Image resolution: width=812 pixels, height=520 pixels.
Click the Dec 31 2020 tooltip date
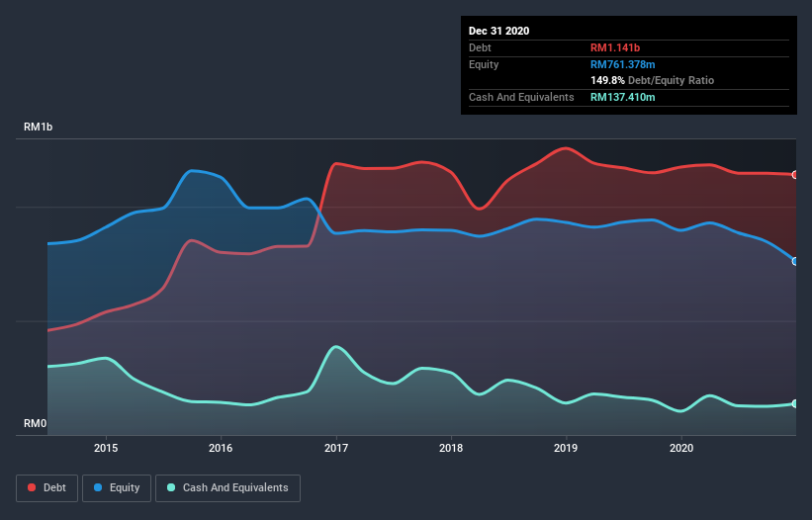498,31
